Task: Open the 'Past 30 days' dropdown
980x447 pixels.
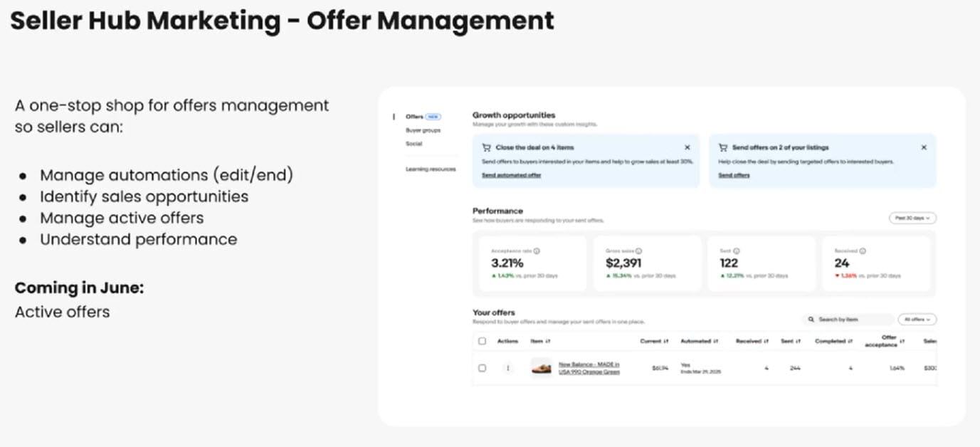Action: click(x=912, y=219)
